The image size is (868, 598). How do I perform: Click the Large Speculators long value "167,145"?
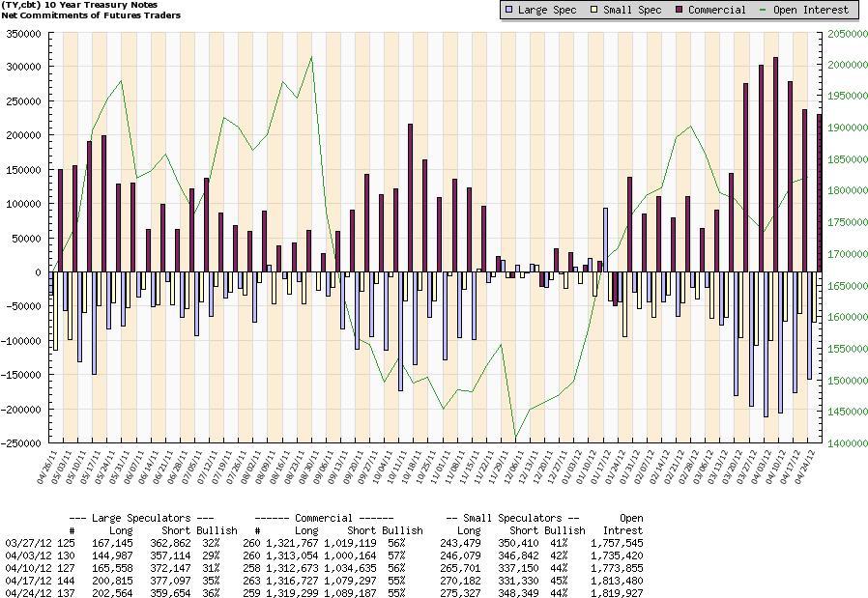pos(113,543)
